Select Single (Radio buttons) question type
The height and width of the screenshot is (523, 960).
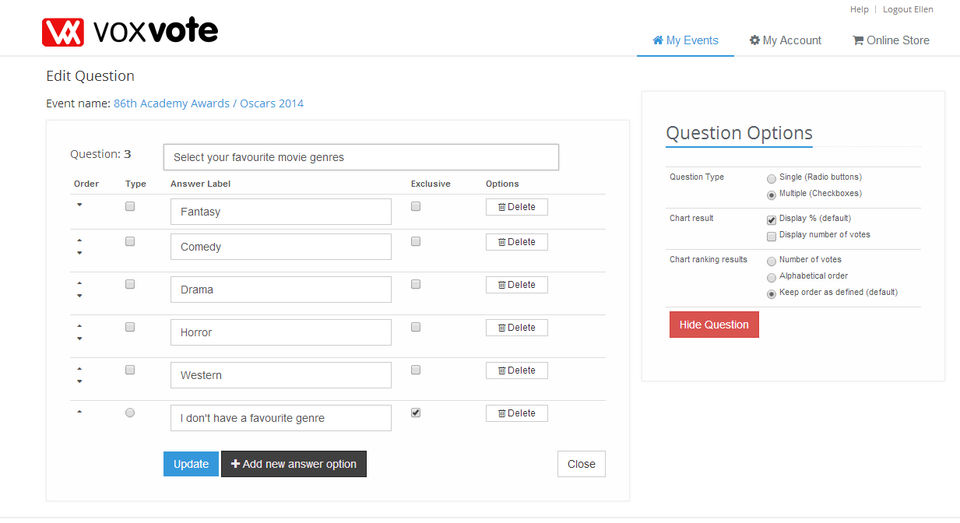click(771, 177)
